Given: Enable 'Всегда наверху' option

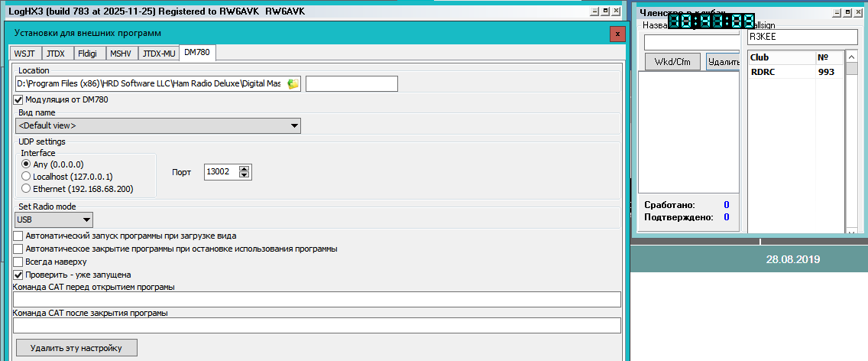Looking at the screenshot, I should coord(18,262).
